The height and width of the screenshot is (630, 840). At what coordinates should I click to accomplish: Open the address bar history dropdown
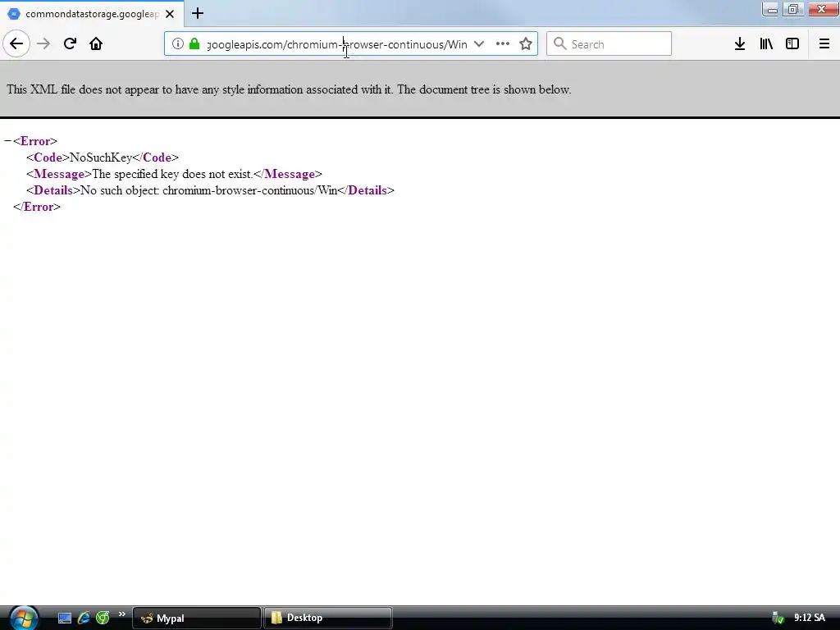(479, 43)
